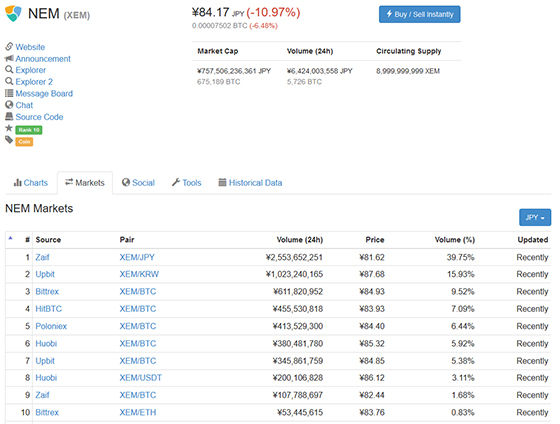Sort table by Volume (24h) column header
560x424 pixels.
coord(300,240)
